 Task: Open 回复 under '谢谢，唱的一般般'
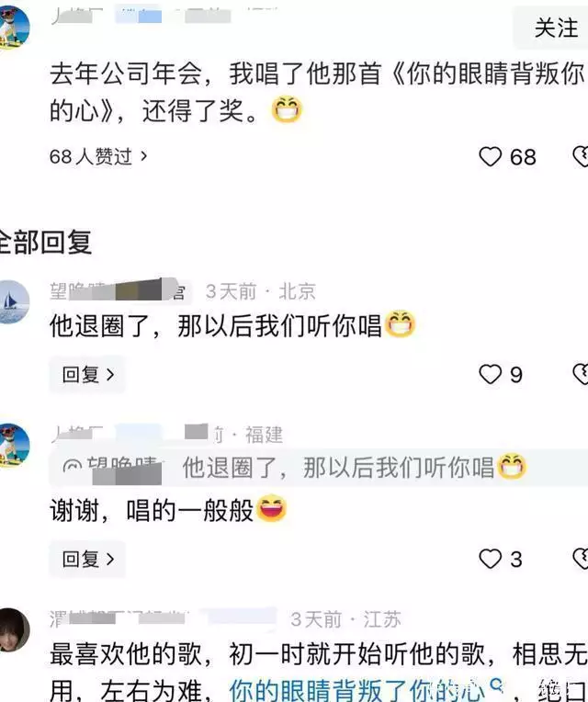(87, 560)
